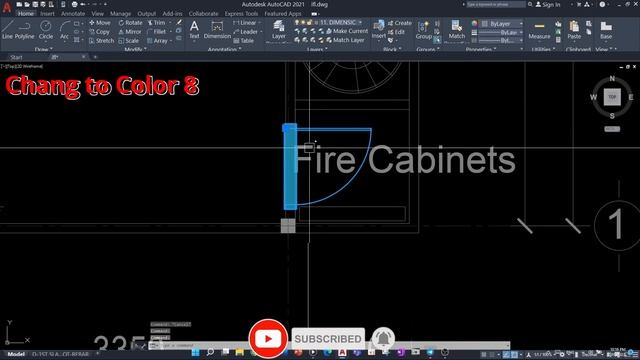Add a new drawing tab with plus
This screenshot has height=360, width=640.
click(95, 57)
